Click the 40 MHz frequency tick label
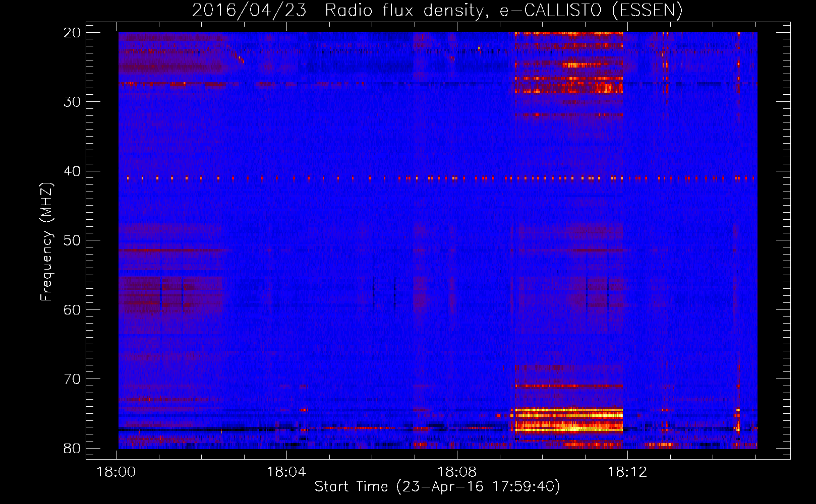The height and width of the screenshot is (504, 816). click(72, 171)
